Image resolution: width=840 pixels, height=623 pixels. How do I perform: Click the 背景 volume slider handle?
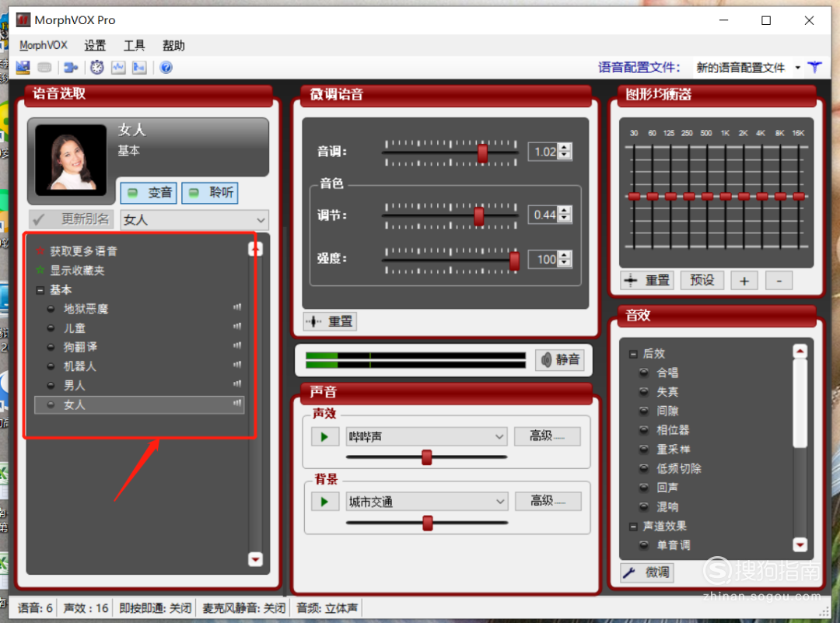(x=428, y=523)
